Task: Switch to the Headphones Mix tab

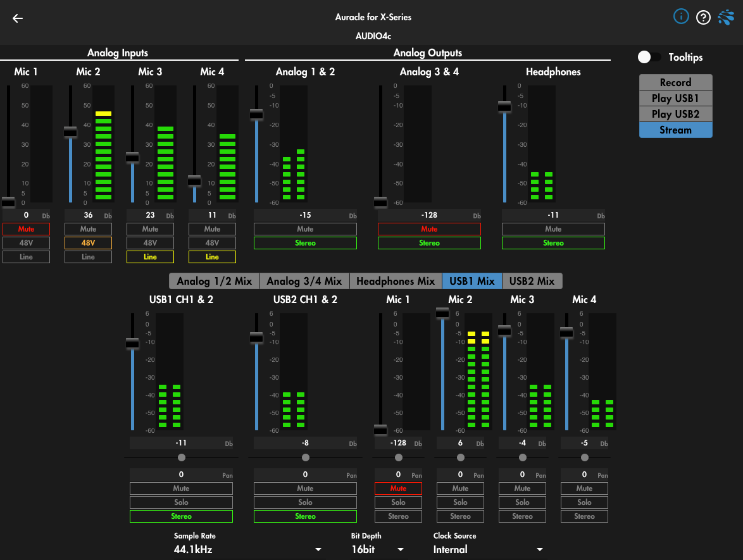Action: click(x=396, y=282)
